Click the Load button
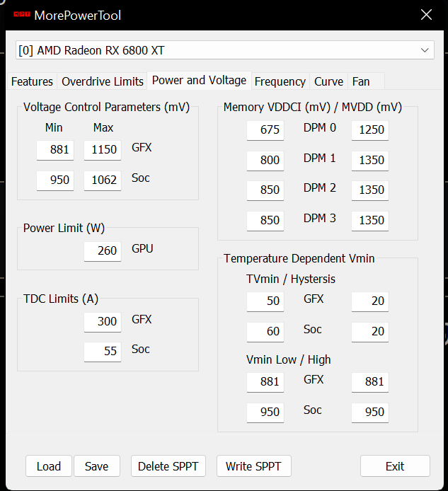The height and width of the screenshot is (491, 448). click(49, 466)
